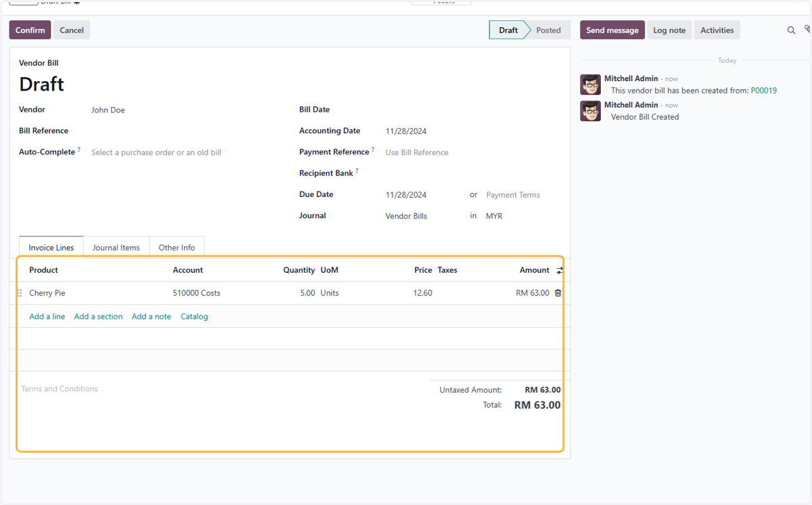The height and width of the screenshot is (505, 812).
Task: Click Total value RM 63.00
Action: (537, 405)
